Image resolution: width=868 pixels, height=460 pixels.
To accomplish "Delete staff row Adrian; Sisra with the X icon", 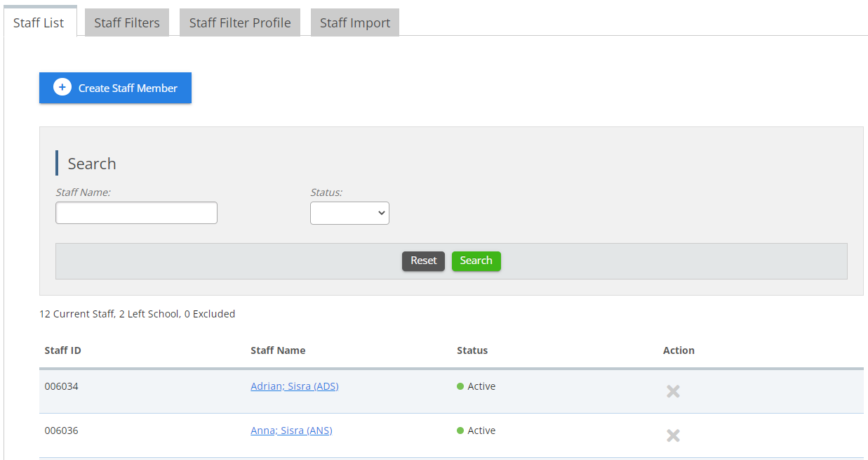I will pos(673,391).
